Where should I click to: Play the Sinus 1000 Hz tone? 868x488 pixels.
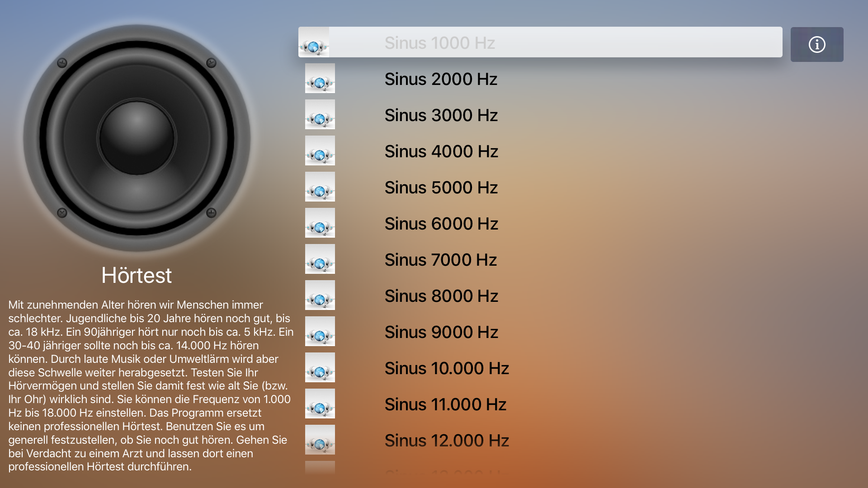click(x=540, y=42)
